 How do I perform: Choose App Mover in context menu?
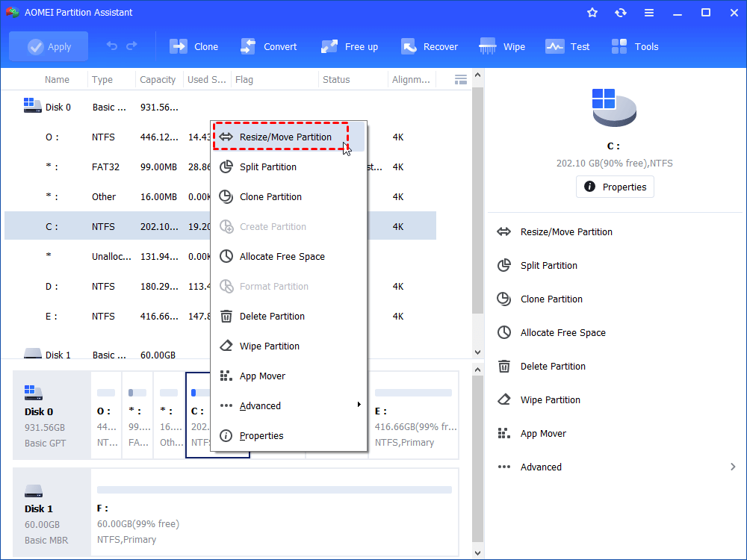288,376
